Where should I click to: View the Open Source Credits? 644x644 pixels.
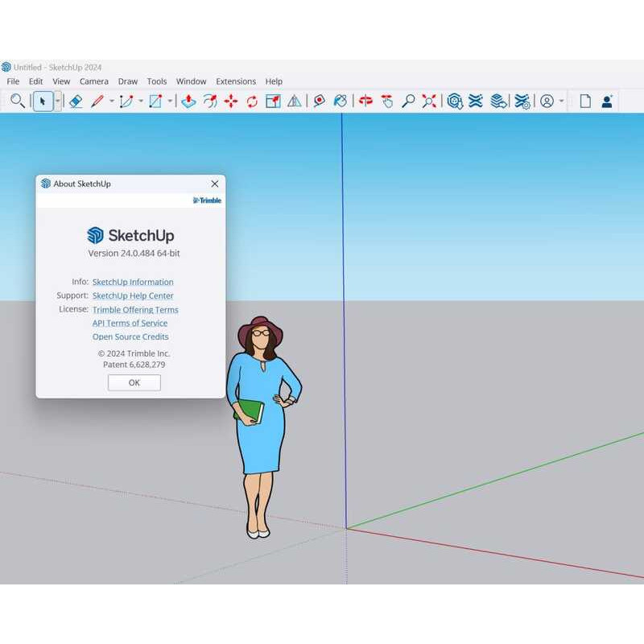[130, 336]
